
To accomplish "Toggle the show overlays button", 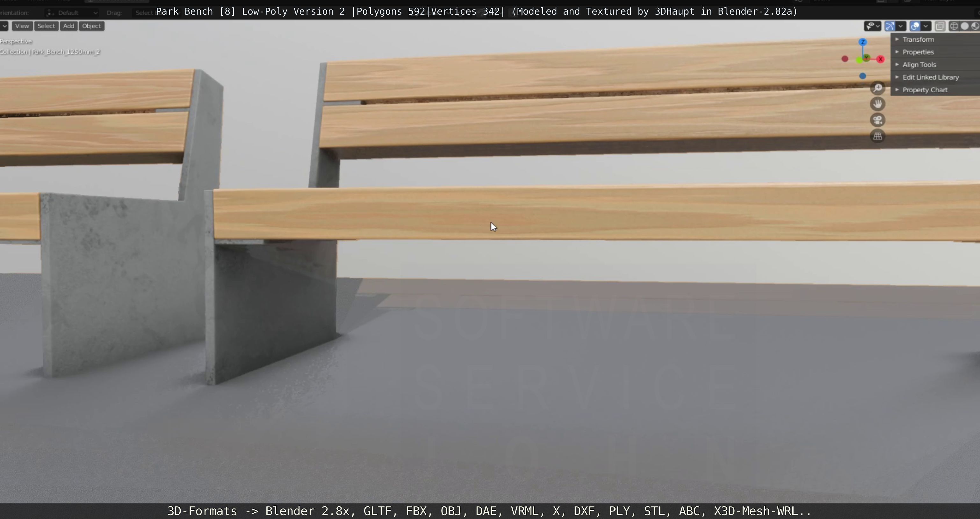I will 915,26.
